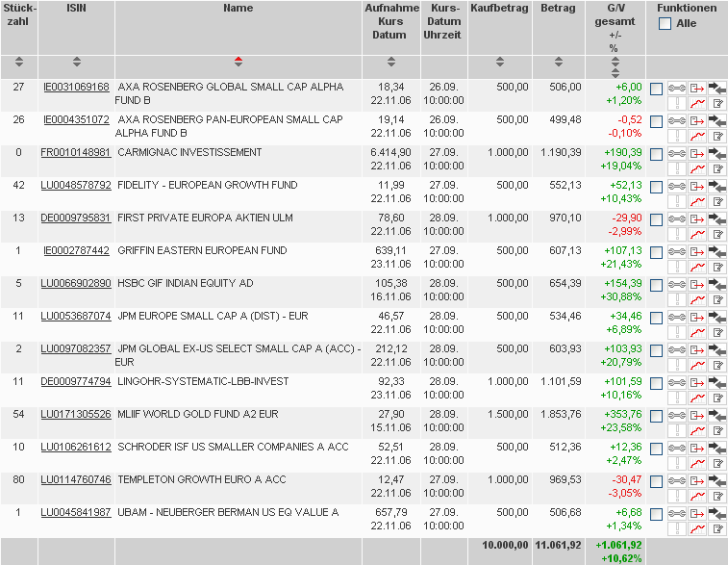Open ISIN link LU0045841987
Image resolution: width=728 pixels, height=565 pixels.
coord(76,512)
